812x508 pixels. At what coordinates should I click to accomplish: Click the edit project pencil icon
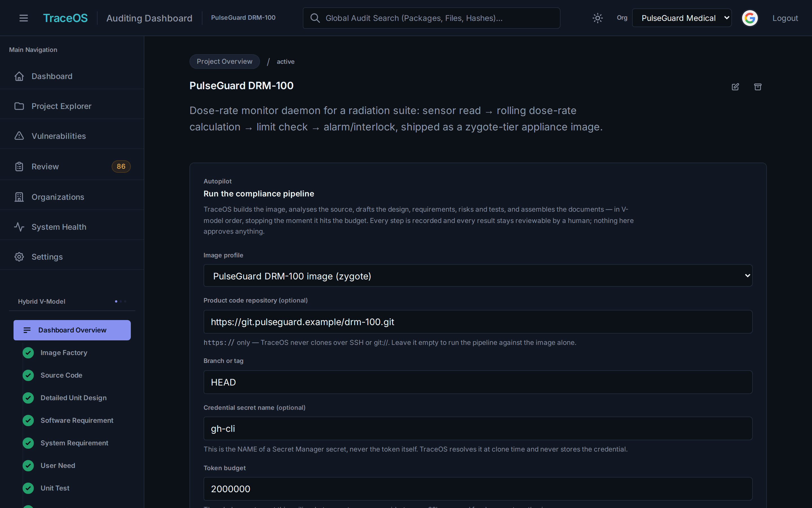point(735,87)
